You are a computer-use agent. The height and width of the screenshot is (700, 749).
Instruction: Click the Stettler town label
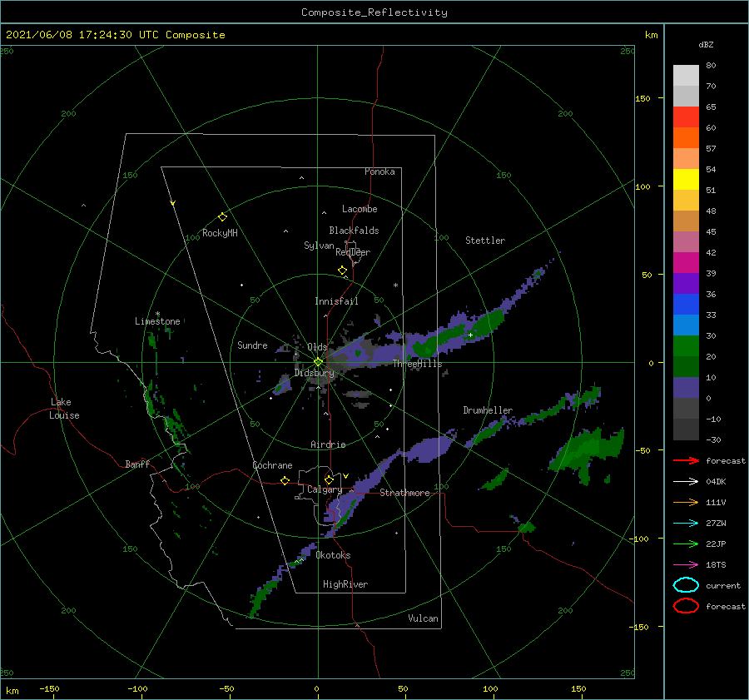coord(485,241)
